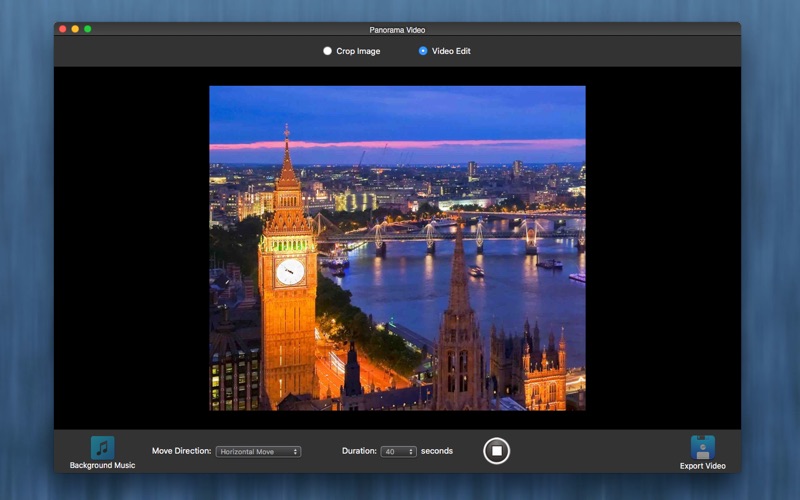Click the Background Music label
The width and height of the screenshot is (800, 500).
103,465
